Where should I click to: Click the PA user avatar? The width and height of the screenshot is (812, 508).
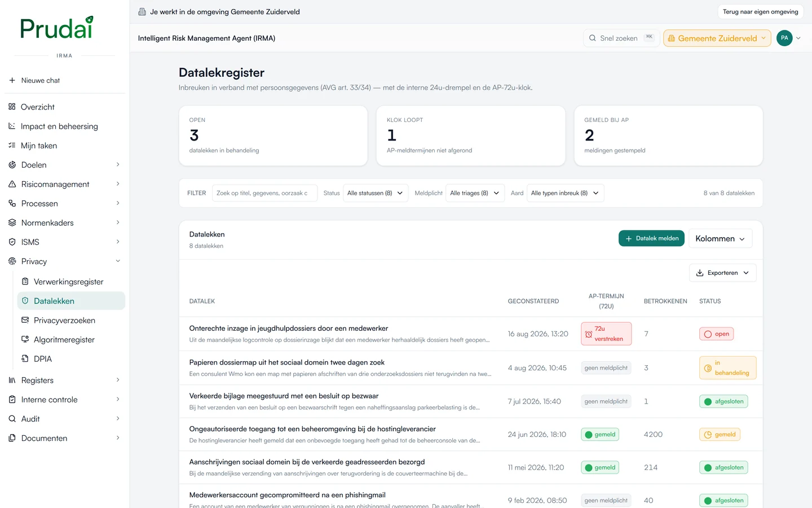[784, 38]
